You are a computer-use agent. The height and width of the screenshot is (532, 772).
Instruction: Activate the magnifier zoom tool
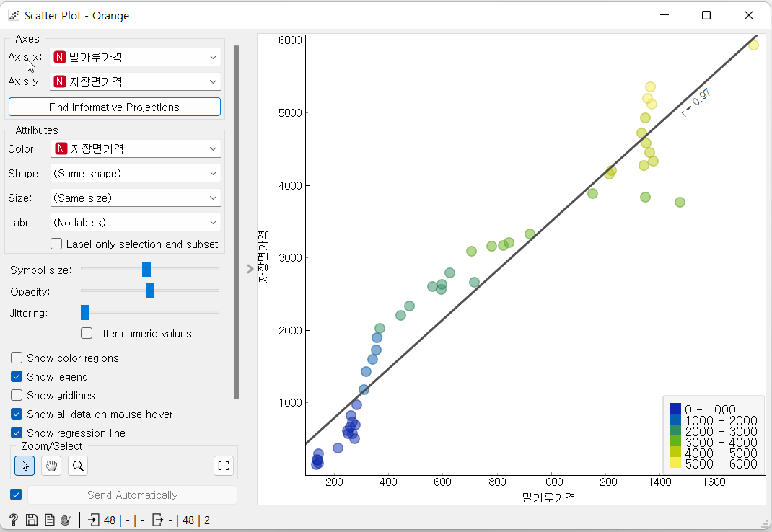click(x=78, y=466)
